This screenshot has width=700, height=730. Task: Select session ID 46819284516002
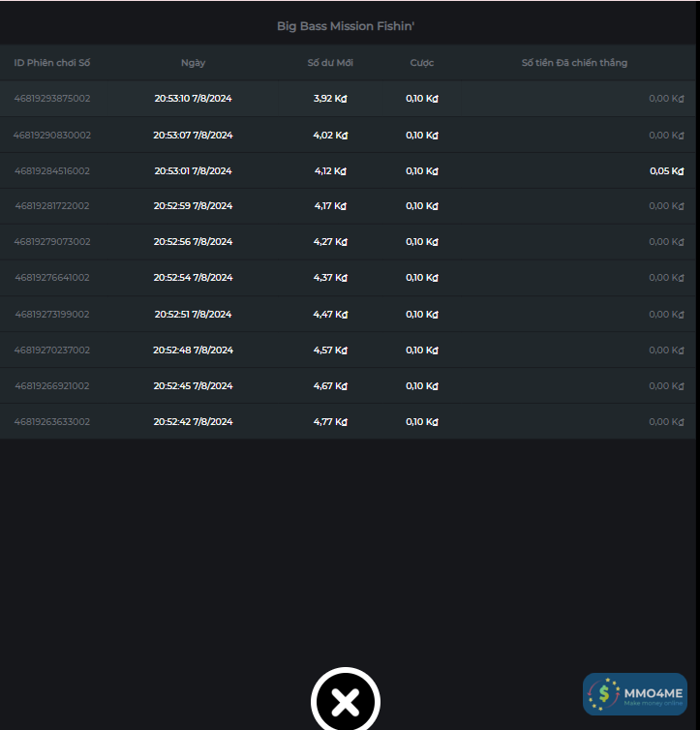52,170
